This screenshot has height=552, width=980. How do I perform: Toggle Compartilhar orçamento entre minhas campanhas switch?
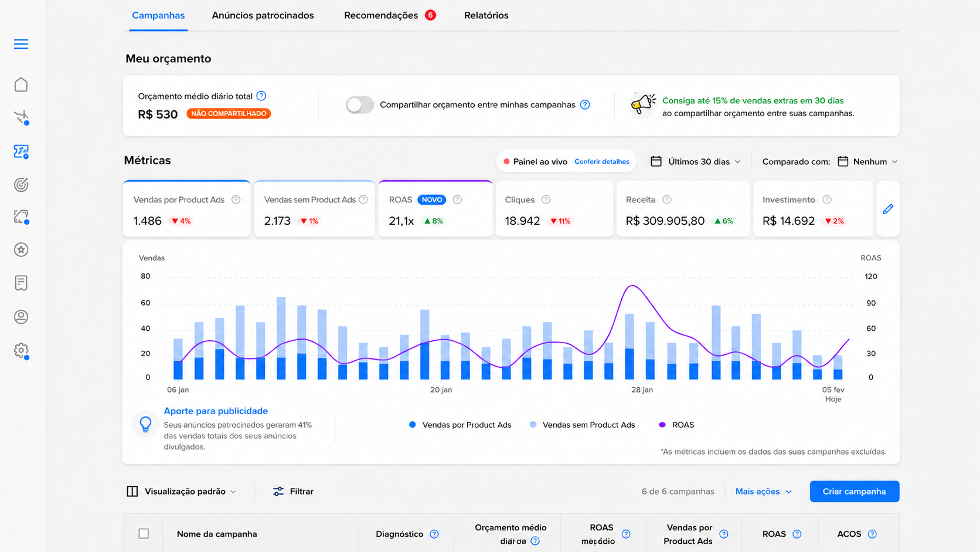coord(359,104)
